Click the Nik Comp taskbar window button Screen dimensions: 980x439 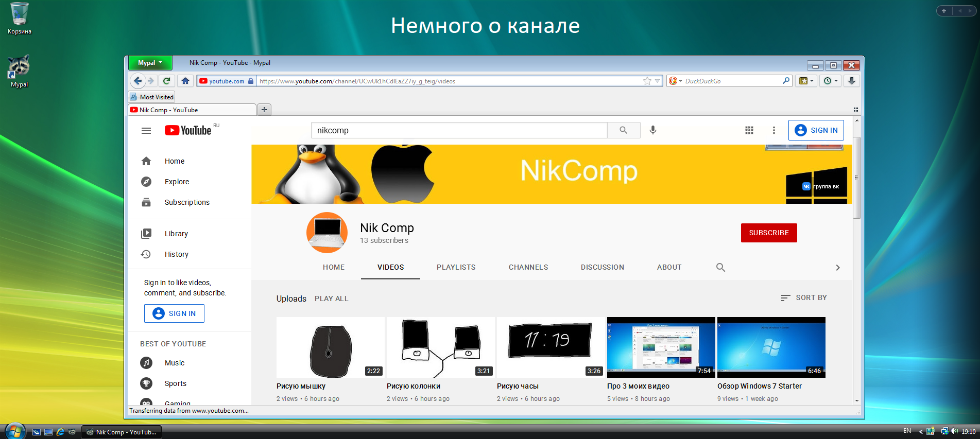tap(122, 432)
